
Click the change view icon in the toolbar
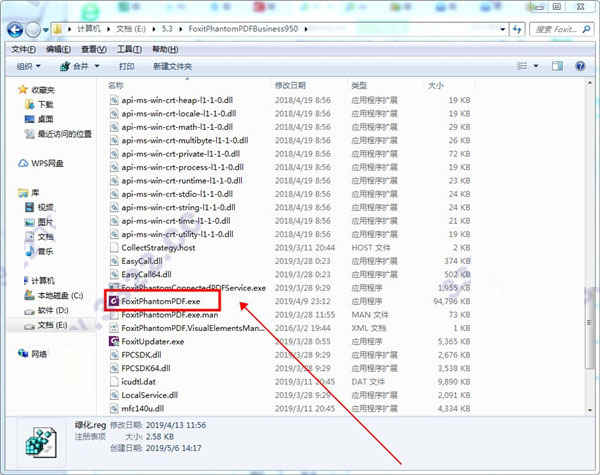522,66
